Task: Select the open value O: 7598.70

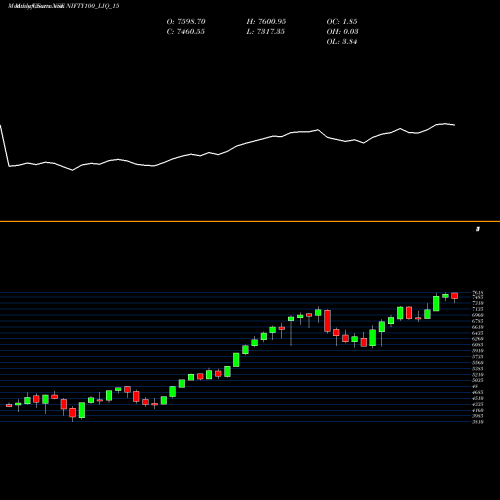Action: (186, 22)
